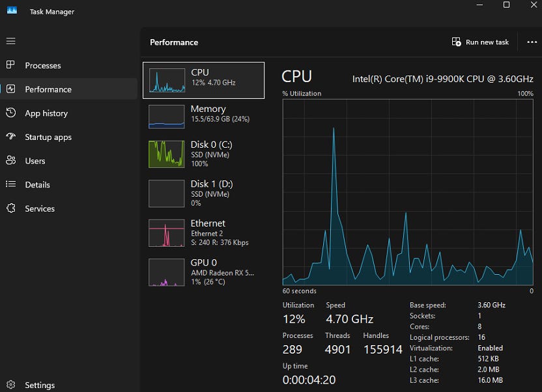Select Disk 0 (C:) resource entry
The width and height of the screenshot is (542, 392).
click(x=203, y=154)
